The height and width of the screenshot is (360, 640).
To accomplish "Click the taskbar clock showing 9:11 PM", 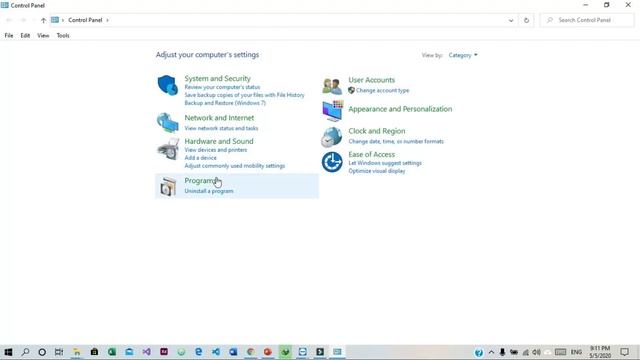I will 600,352.
